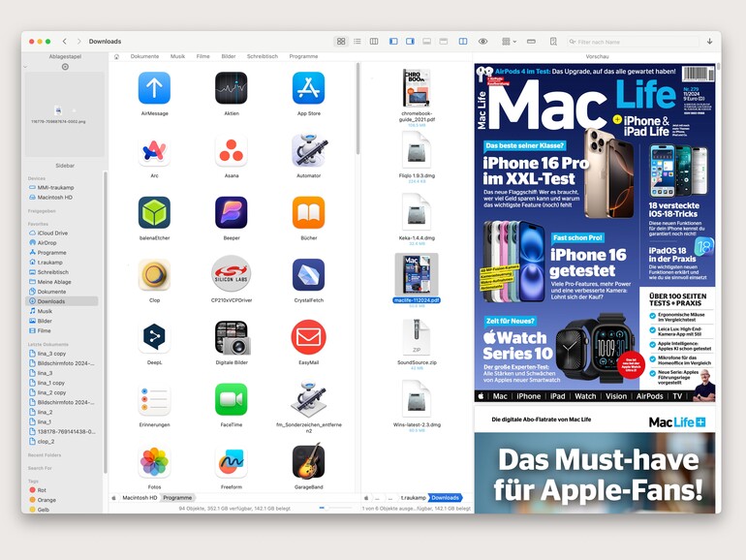
Task: Open the Schreibtisch favorites bar item
Action: click(x=263, y=56)
